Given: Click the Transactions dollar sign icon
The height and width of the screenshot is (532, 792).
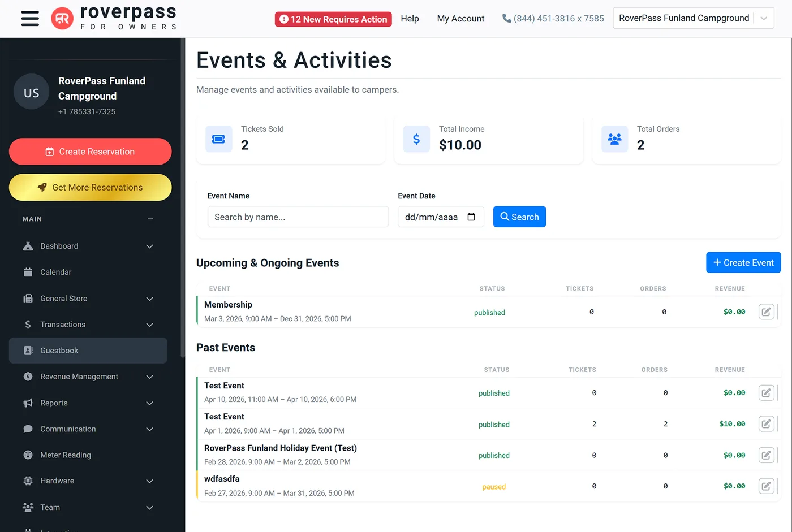Looking at the screenshot, I should [x=28, y=325].
